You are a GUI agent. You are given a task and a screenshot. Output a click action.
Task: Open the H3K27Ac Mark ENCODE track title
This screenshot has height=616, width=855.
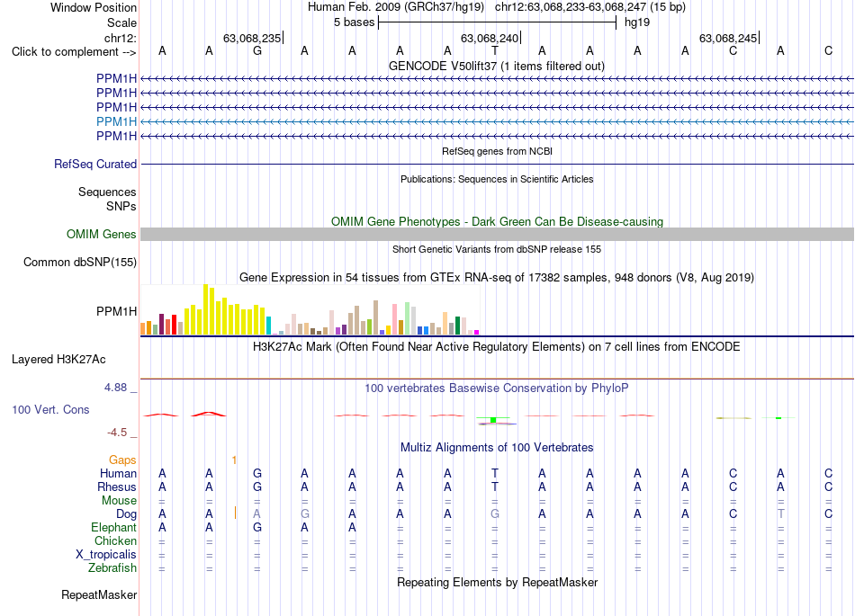(x=497, y=347)
